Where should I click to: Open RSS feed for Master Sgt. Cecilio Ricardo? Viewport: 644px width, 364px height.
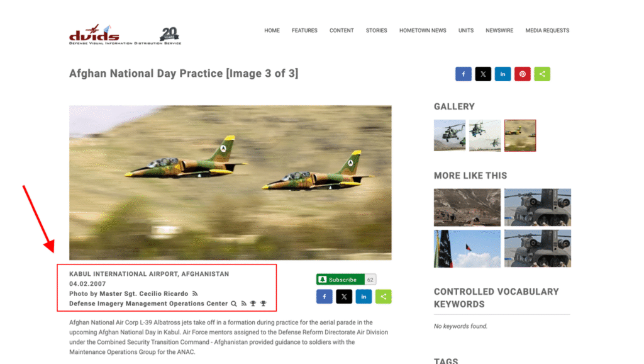point(195,293)
